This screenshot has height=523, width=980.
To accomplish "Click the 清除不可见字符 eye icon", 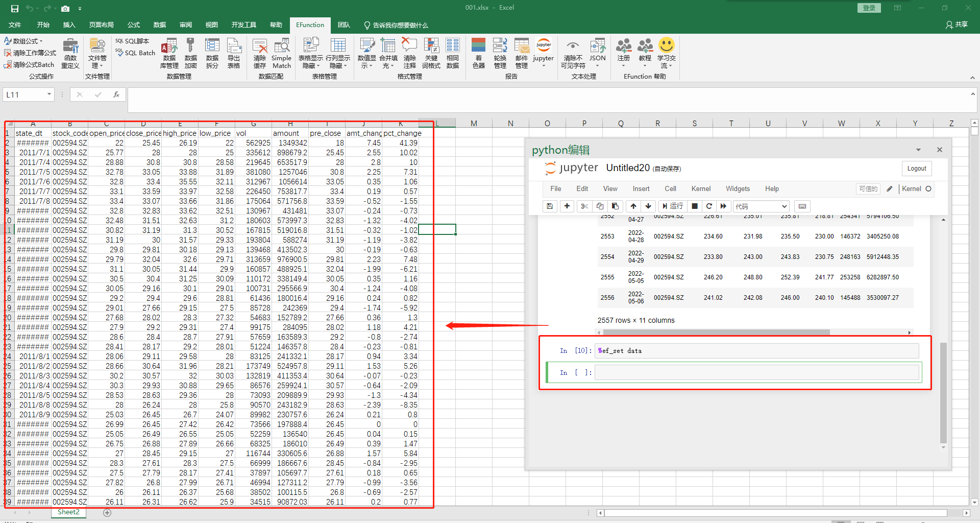I will (x=573, y=53).
